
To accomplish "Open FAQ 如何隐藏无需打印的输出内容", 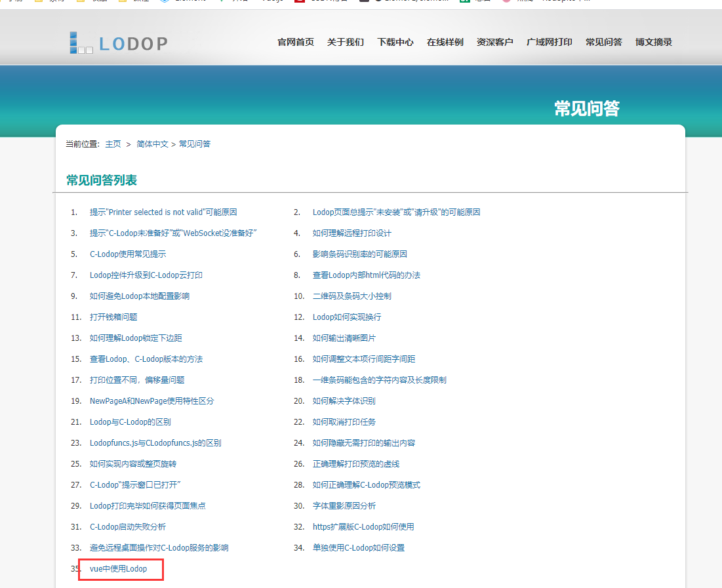I will click(x=364, y=442).
